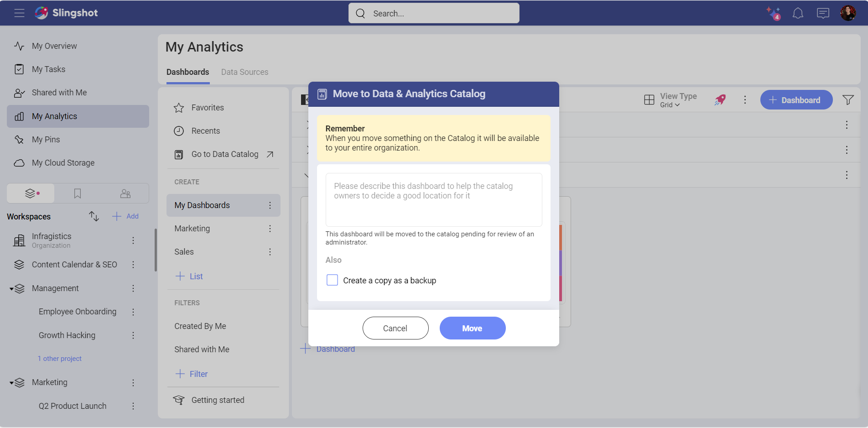Open the chat messages icon
This screenshot has width=868, height=428.
(x=823, y=13)
